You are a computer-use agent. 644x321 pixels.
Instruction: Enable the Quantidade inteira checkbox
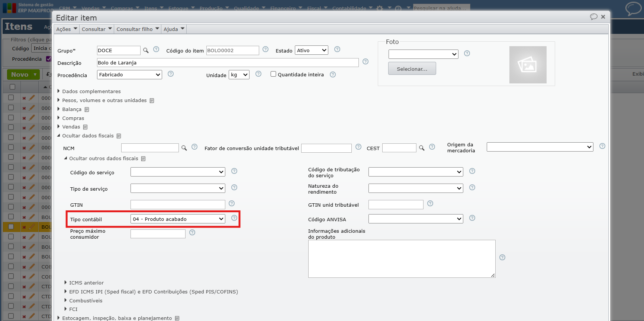coord(273,74)
